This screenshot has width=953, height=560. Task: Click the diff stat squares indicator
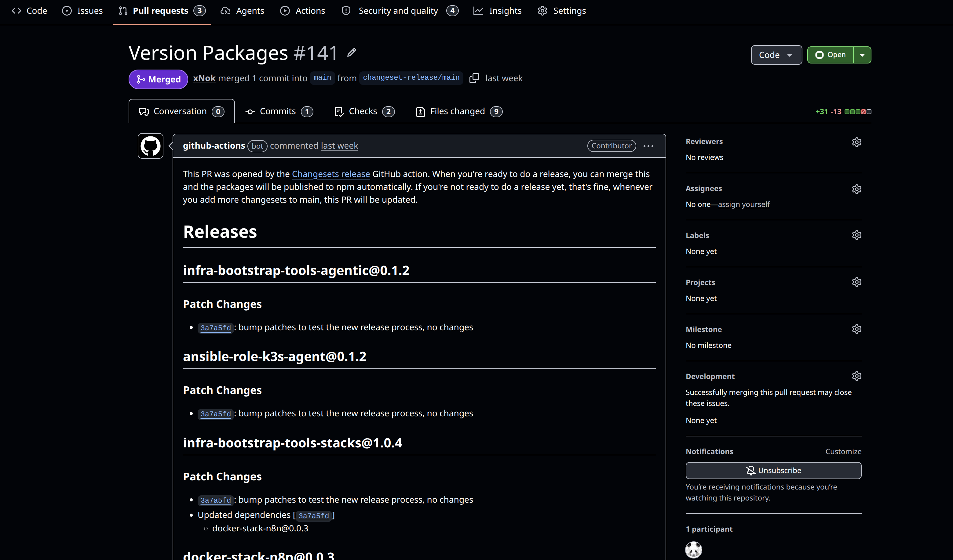click(x=858, y=112)
